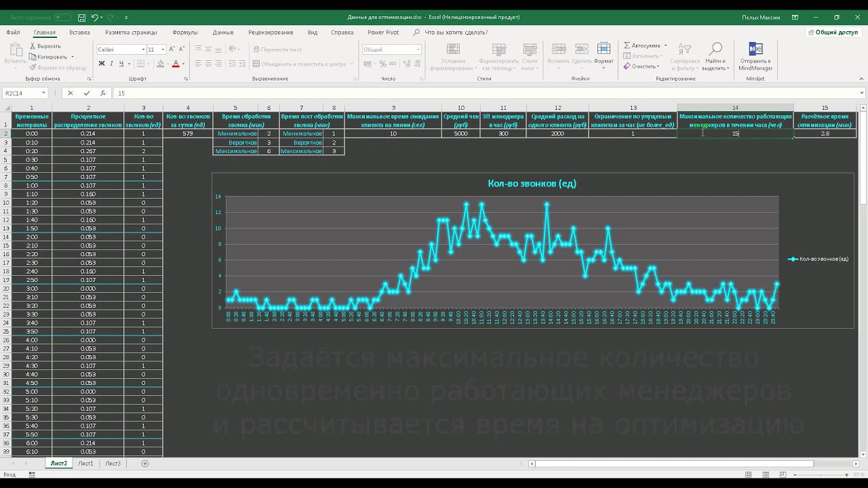Toggle bold formatting (Ж)
This screenshot has width=868, height=488.
(102, 64)
